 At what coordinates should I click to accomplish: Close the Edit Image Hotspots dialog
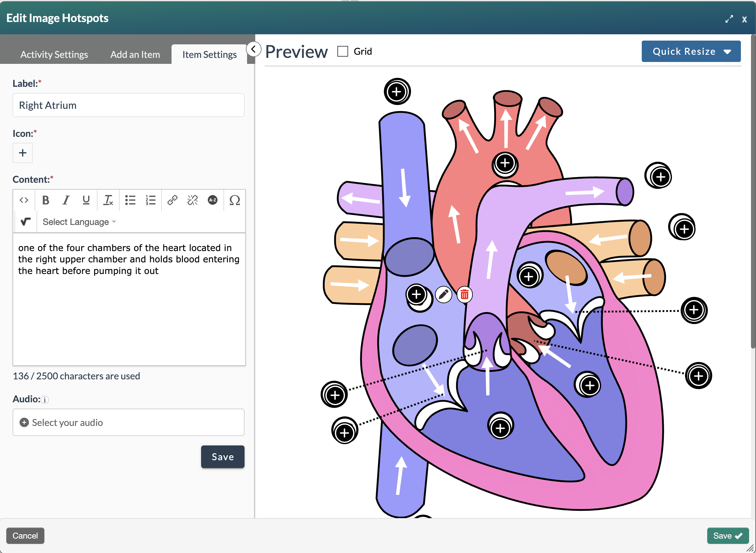coord(744,20)
